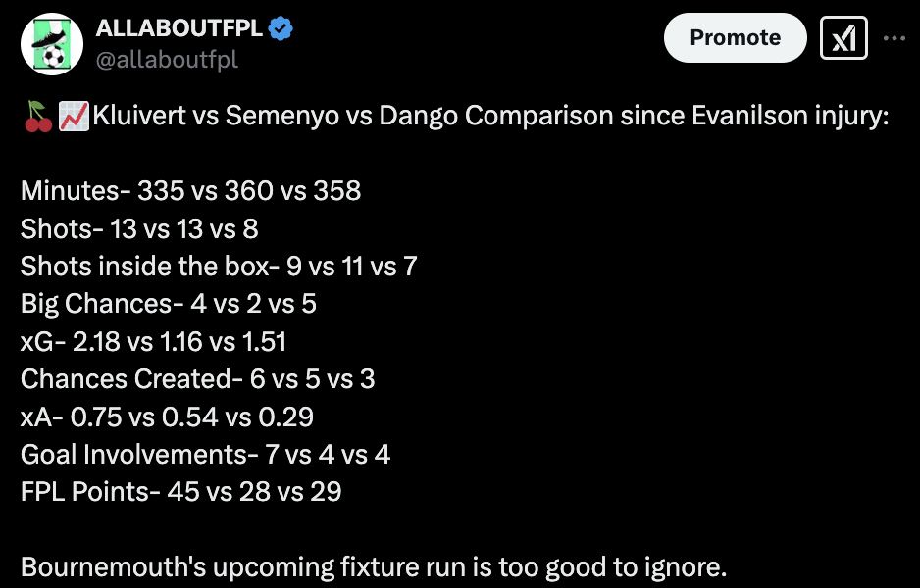Click the Shots- 13 vs 13 vs 8 line

point(139,228)
